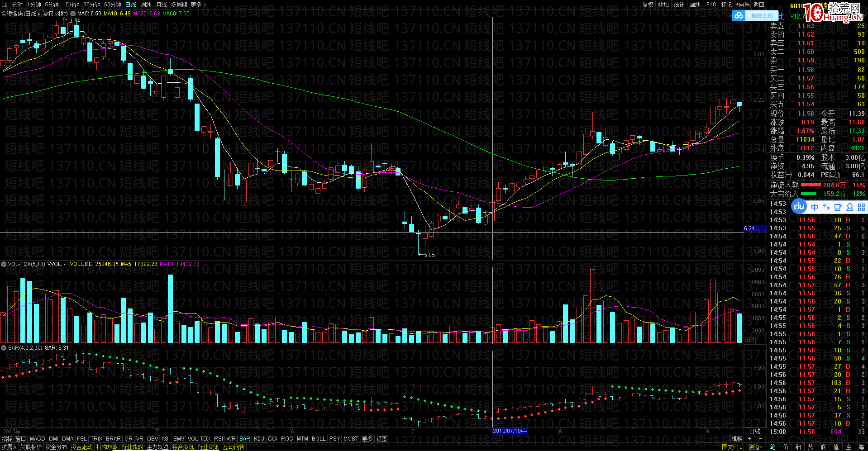
Task: Select the 日线 daily period tab
Action: coord(131,5)
